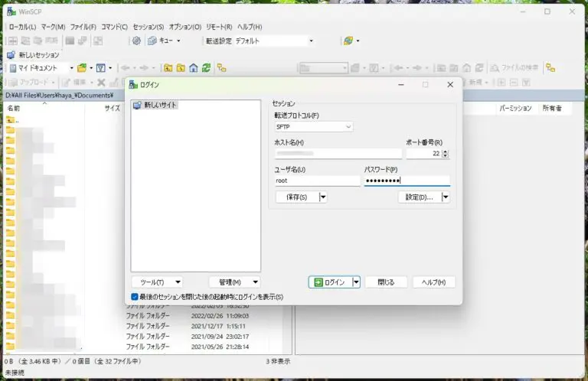Image resolution: width=588 pixels, height=381 pixels.
Task: Click the open folder icon beside マイドキュメント
Action: click(82, 68)
